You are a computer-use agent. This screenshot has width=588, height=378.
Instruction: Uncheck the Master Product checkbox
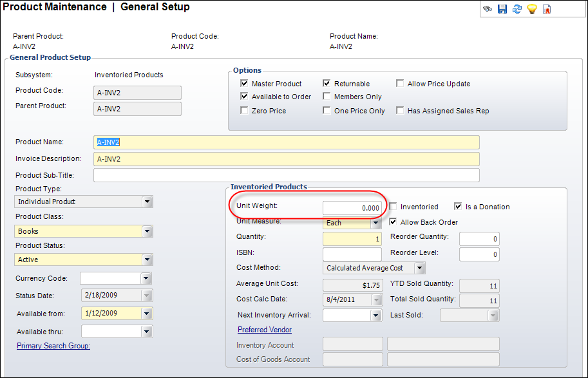tap(244, 84)
